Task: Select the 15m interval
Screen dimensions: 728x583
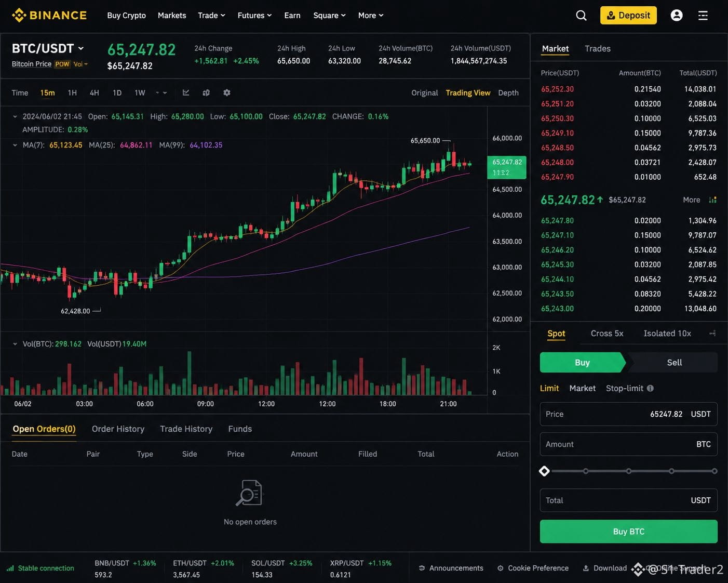Action: coord(47,92)
